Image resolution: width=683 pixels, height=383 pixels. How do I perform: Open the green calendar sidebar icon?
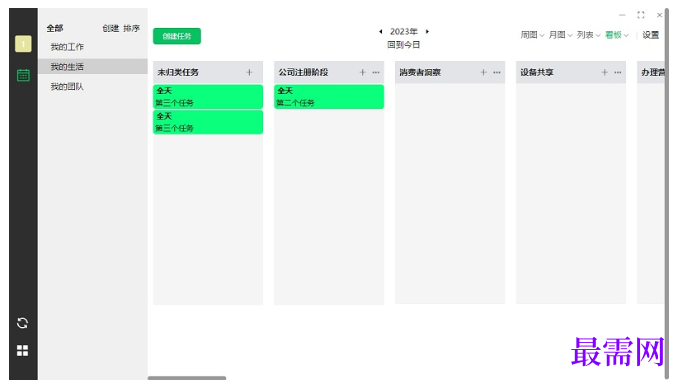(23, 75)
